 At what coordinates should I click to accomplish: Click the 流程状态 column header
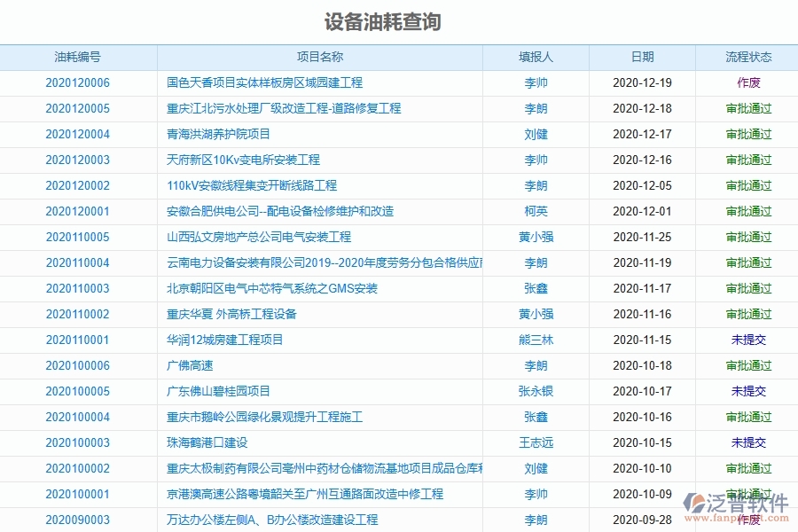[x=749, y=56]
